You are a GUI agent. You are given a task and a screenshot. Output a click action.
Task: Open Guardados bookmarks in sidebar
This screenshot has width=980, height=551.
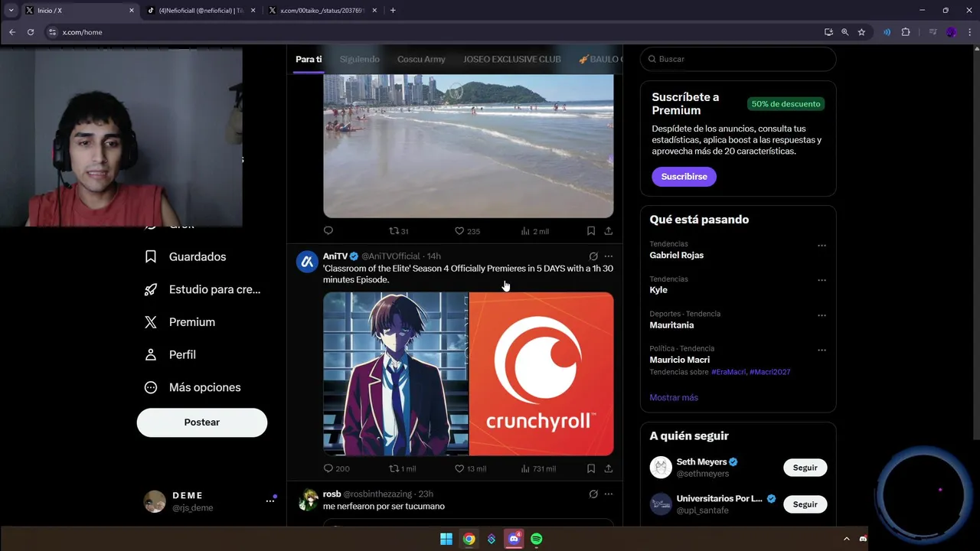(186, 257)
